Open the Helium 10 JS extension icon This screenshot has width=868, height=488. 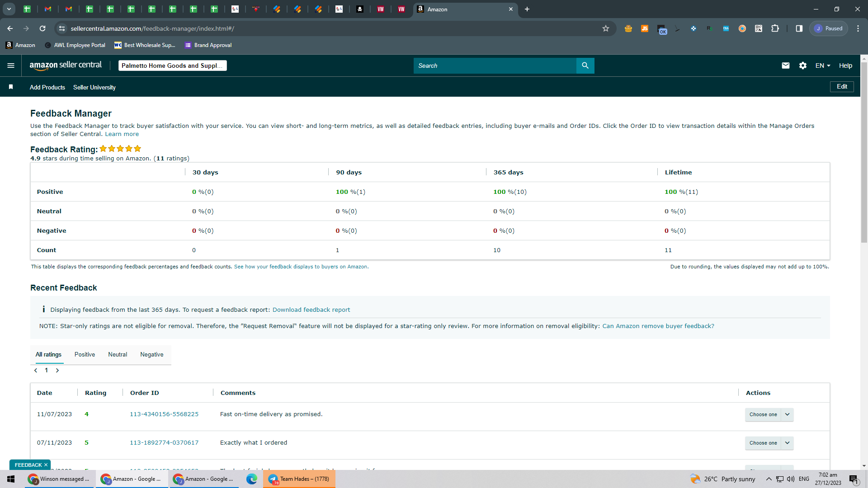[645, 28]
